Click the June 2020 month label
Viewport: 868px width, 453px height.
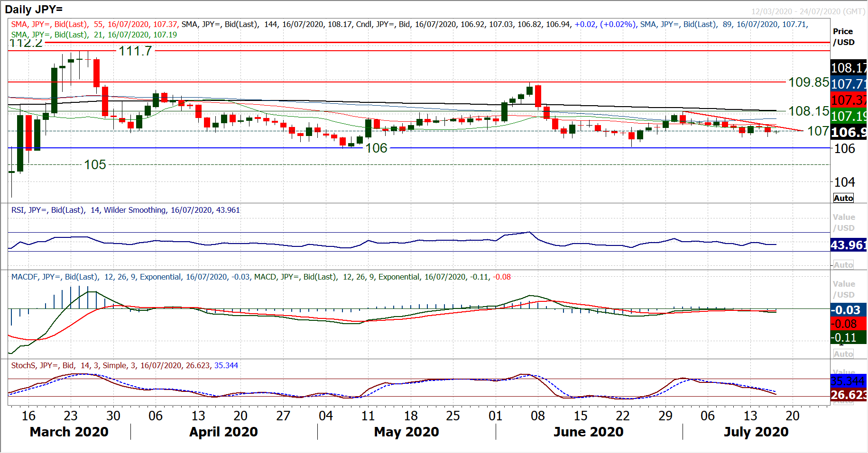[x=589, y=432]
